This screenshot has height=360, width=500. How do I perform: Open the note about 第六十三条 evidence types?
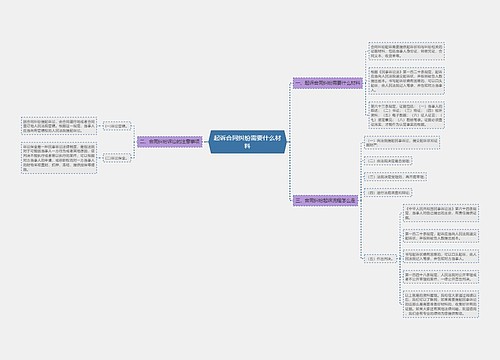pos(407,115)
